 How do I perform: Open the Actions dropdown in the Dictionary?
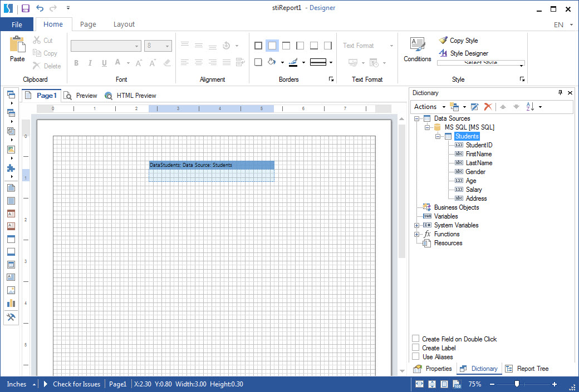429,106
